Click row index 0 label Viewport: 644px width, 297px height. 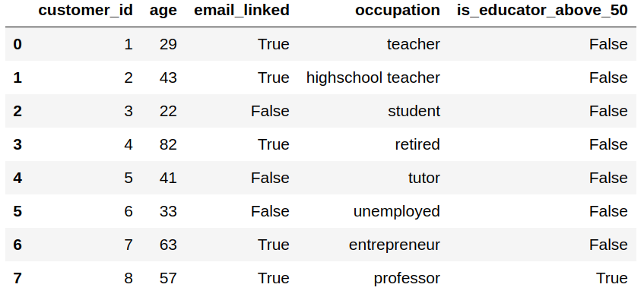(17, 44)
